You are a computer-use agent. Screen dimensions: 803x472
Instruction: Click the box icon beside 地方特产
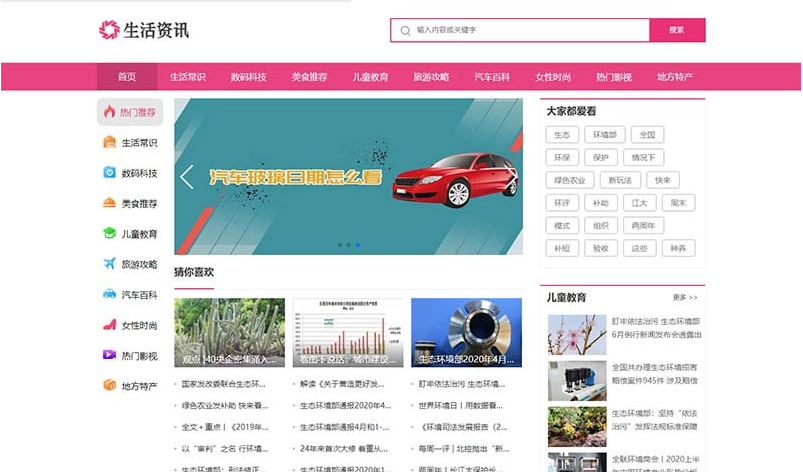[109, 385]
